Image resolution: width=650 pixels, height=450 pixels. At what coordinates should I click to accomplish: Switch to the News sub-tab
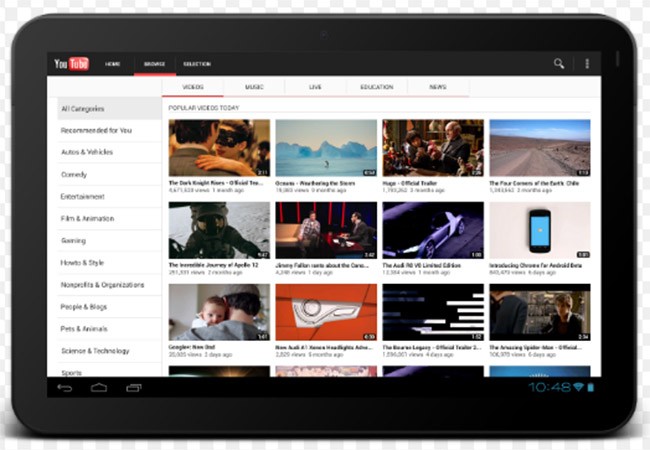[438, 87]
